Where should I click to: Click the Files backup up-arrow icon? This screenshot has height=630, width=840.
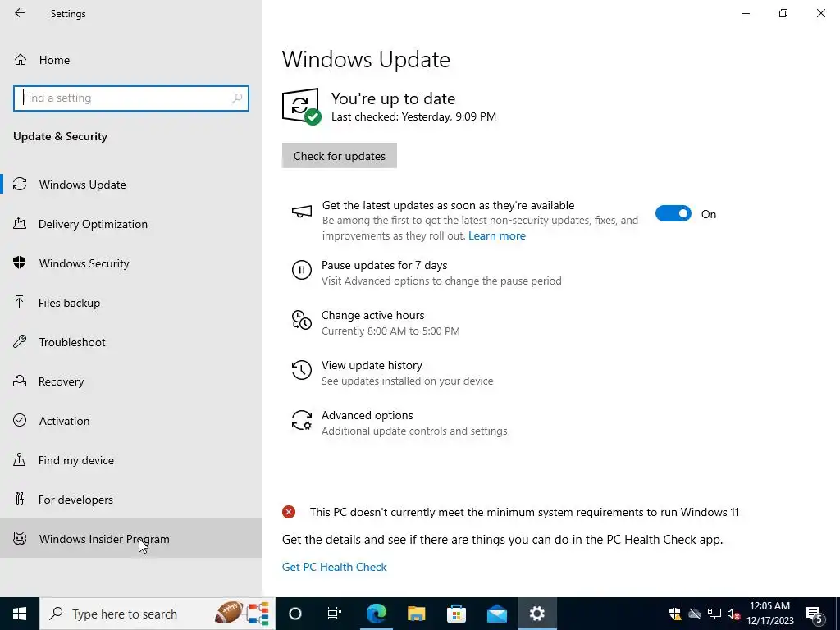20,302
